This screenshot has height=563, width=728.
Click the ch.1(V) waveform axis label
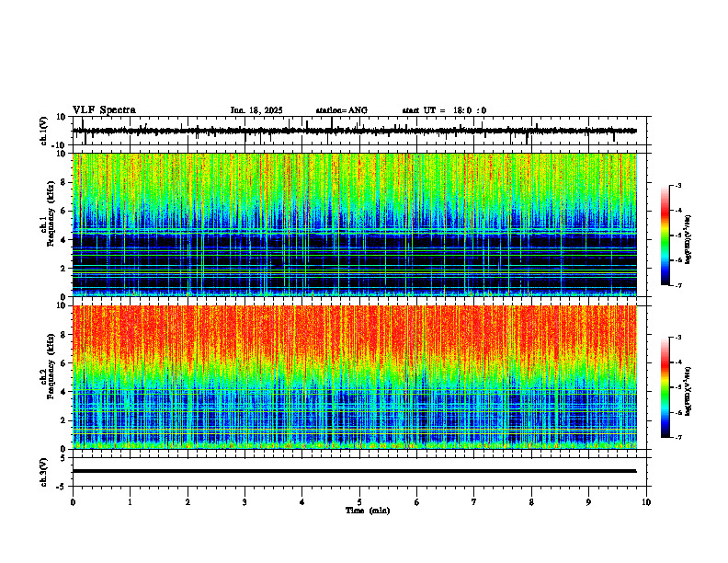[x=44, y=131]
